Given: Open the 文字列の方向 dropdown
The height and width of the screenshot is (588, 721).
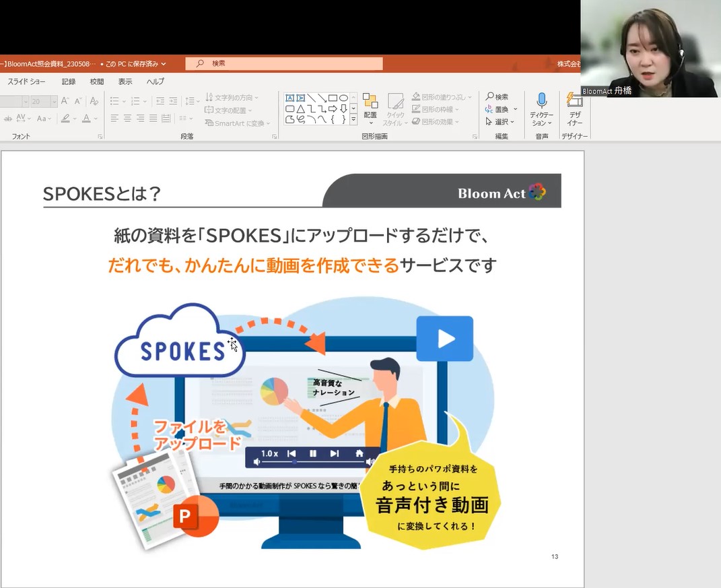Looking at the screenshot, I should pyautogui.click(x=232, y=97).
